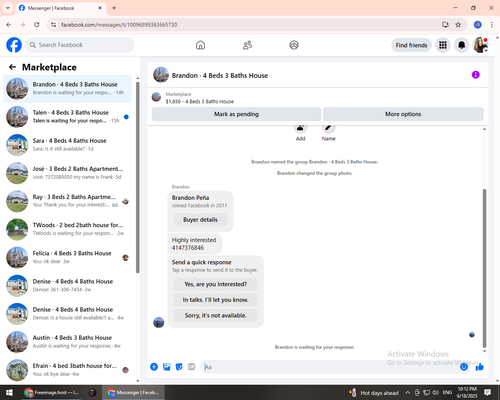Open Denise chat with phone number preview

67,285
